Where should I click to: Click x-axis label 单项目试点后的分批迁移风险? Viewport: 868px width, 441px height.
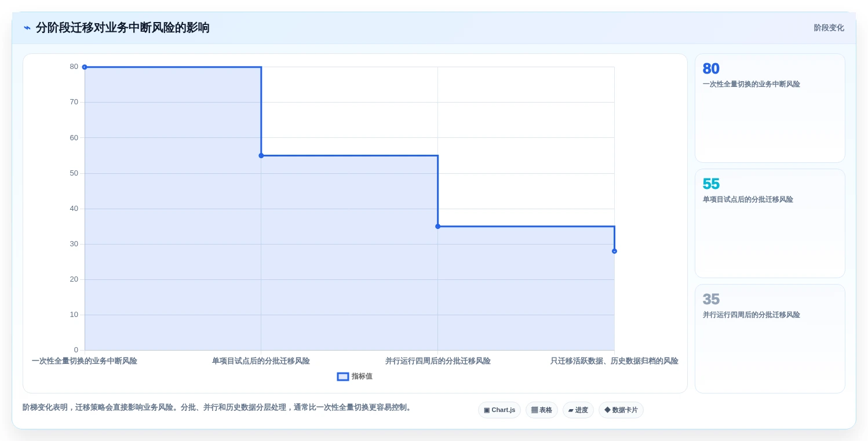[261, 361]
